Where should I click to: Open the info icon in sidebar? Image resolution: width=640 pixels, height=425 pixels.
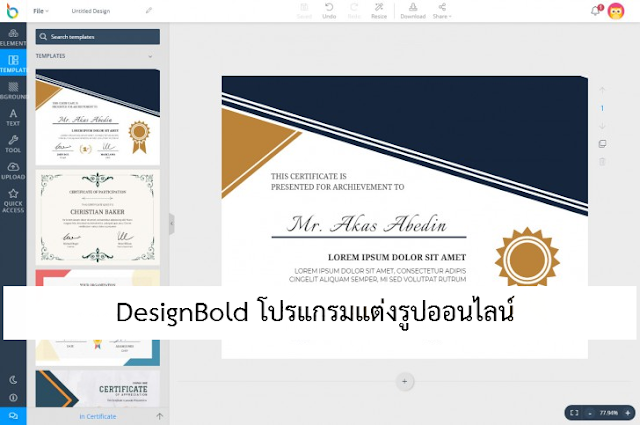(13, 397)
